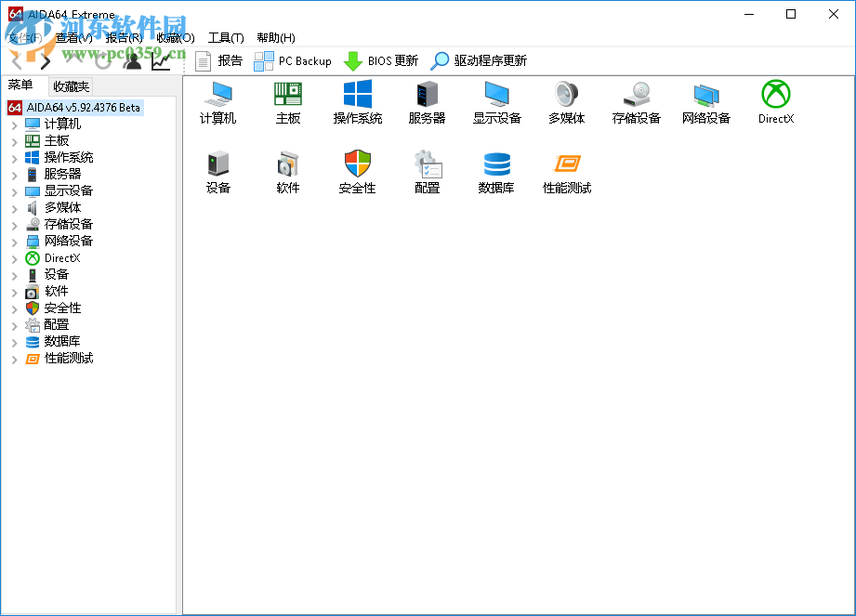Start a BIOS 更新 check from toolbar
This screenshot has width=856, height=616.
coord(382,61)
